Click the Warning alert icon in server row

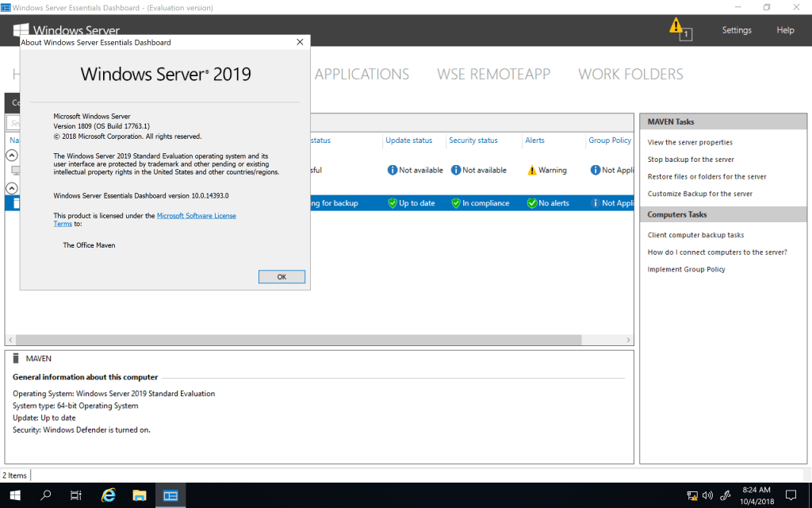pyautogui.click(x=532, y=170)
